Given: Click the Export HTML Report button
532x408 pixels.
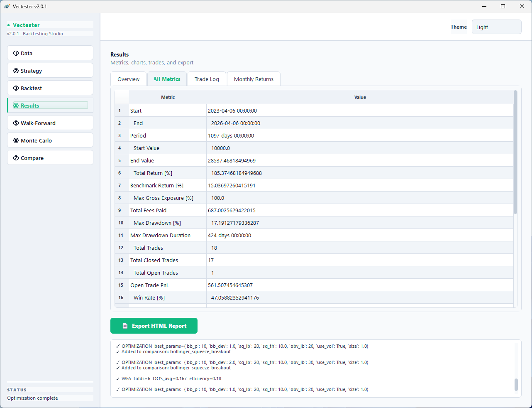Looking at the screenshot, I should click(x=154, y=326).
